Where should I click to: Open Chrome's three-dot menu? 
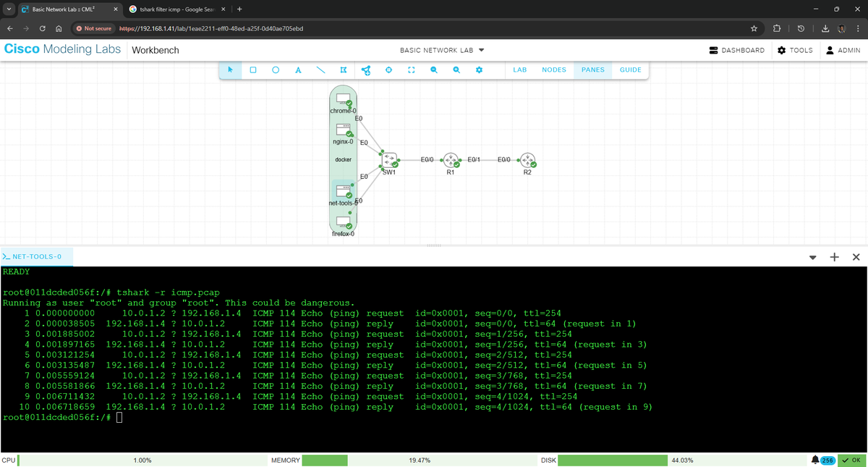tap(857, 28)
